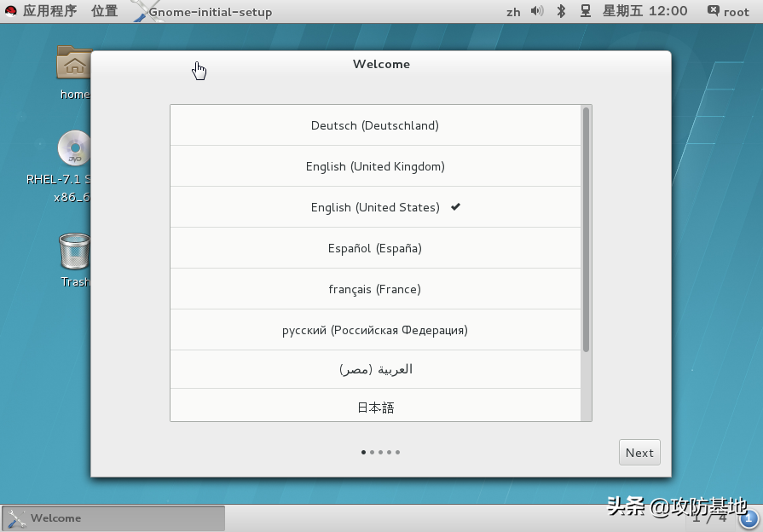The height and width of the screenshot is (532, 763).
Task: Choose English (United Kingdom) from the list
Action: tap(375, 166)
